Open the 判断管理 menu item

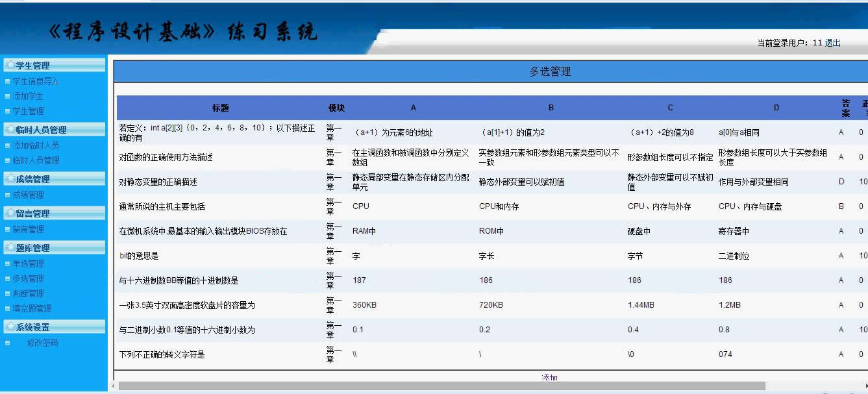(27, 293)
